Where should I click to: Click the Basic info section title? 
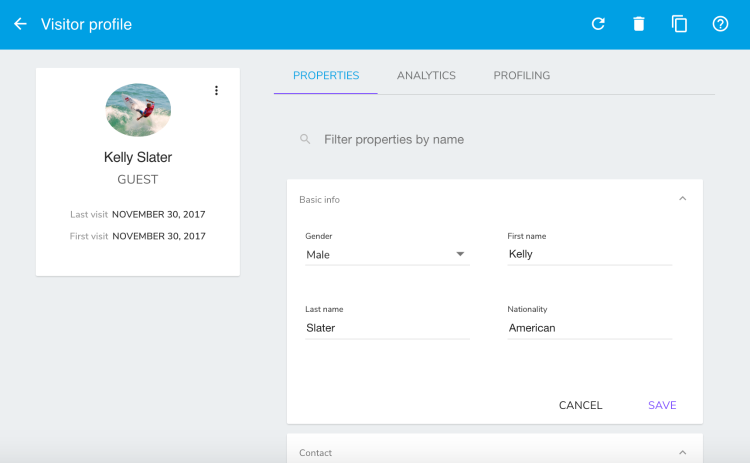tap(319, 199)
